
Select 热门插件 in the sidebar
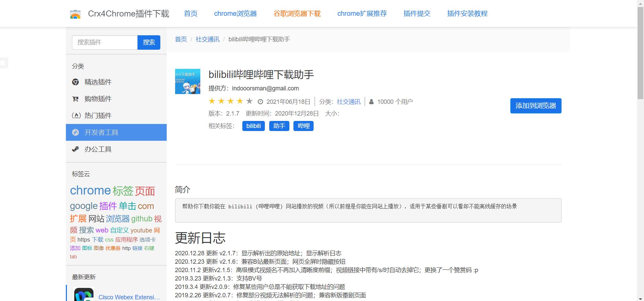[116, 116]
